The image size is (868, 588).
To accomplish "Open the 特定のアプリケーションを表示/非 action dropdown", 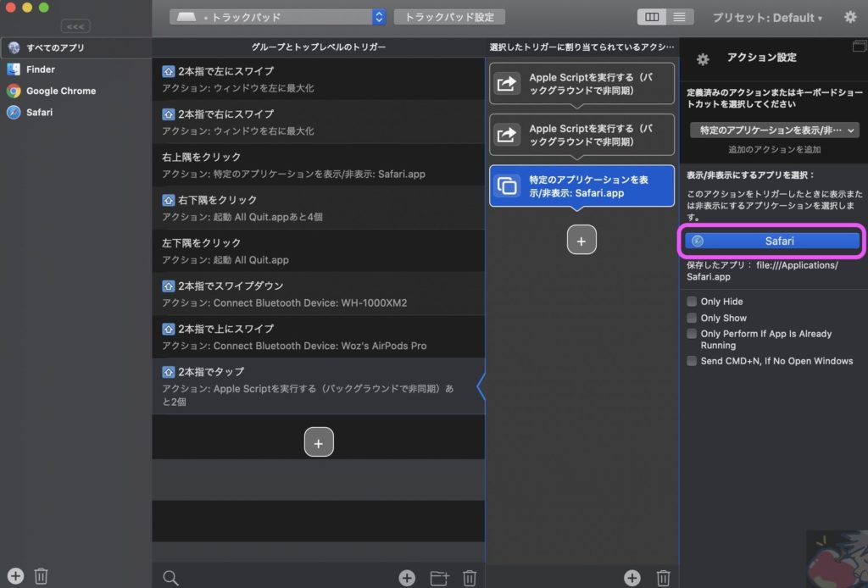I will click(774, 129).
